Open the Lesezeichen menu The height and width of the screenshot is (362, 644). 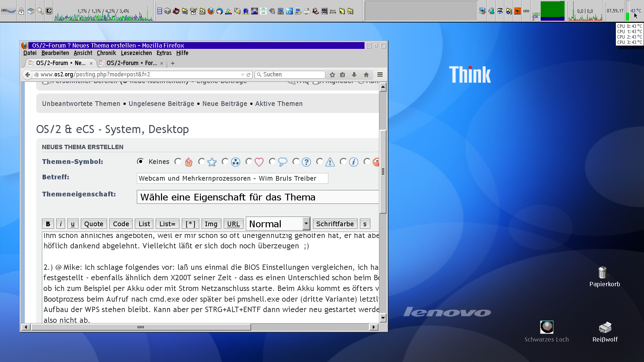136,53
